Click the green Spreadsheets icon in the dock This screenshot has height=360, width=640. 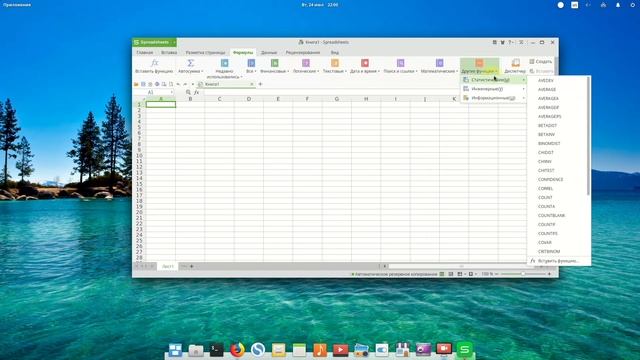coord(464,349)
